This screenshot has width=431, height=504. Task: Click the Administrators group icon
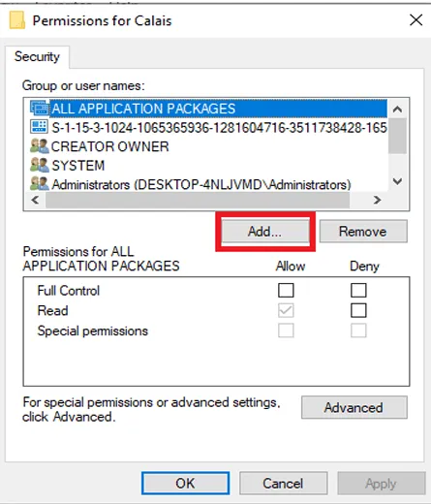(x=39, y=184)
